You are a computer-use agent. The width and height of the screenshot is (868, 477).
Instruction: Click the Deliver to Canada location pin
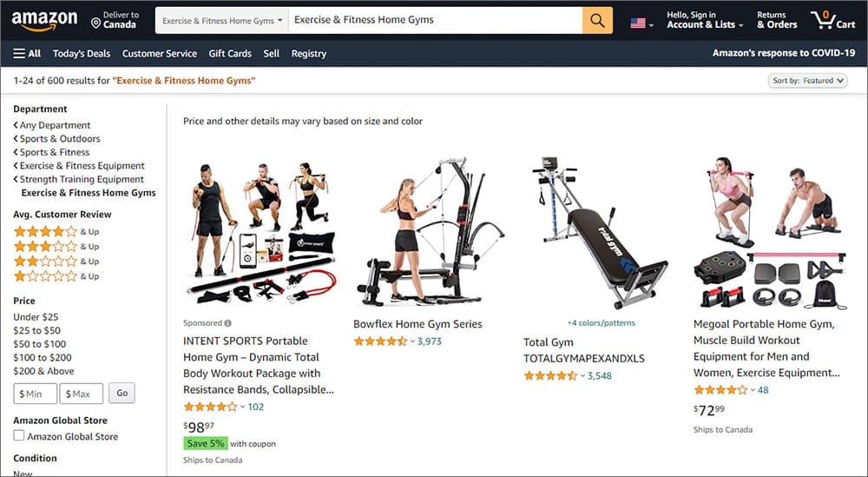[x=95, y=23]
